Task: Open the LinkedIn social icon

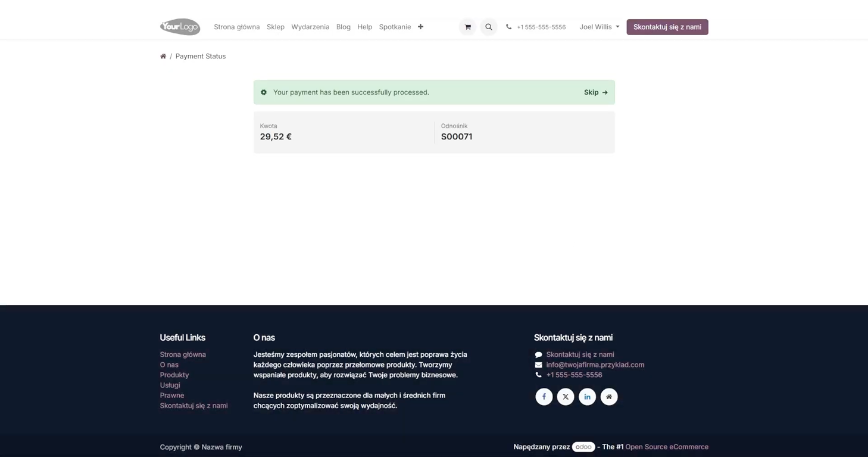Action: (x=587, y=397)
